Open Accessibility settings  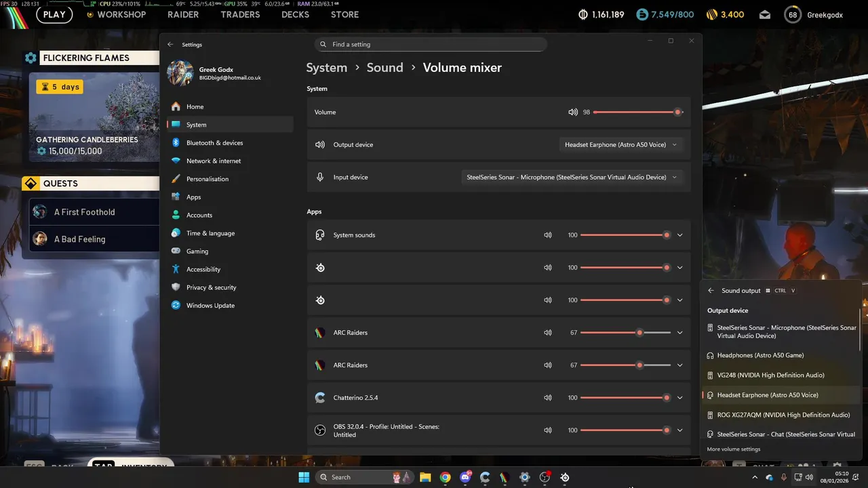click(x=230, y=269)
